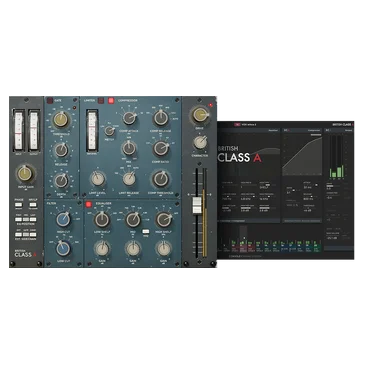Enable the Limiter power button
This screenshot has height=365, width=365.
pos(101,100)
